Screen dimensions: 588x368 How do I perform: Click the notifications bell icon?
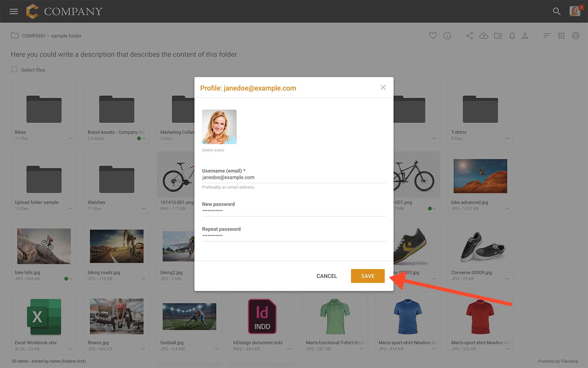(x=512, y=36)
